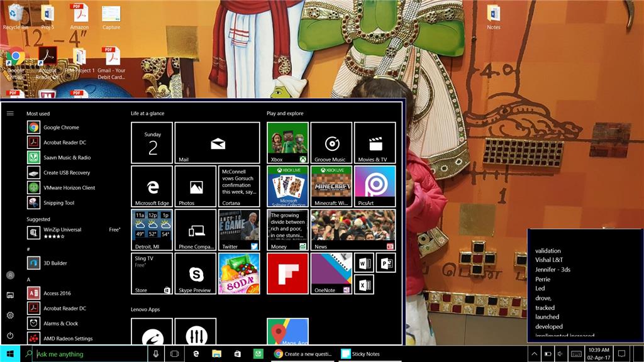Open the Mail tile
Screen dimensions: 644x362
pos(217,143)
